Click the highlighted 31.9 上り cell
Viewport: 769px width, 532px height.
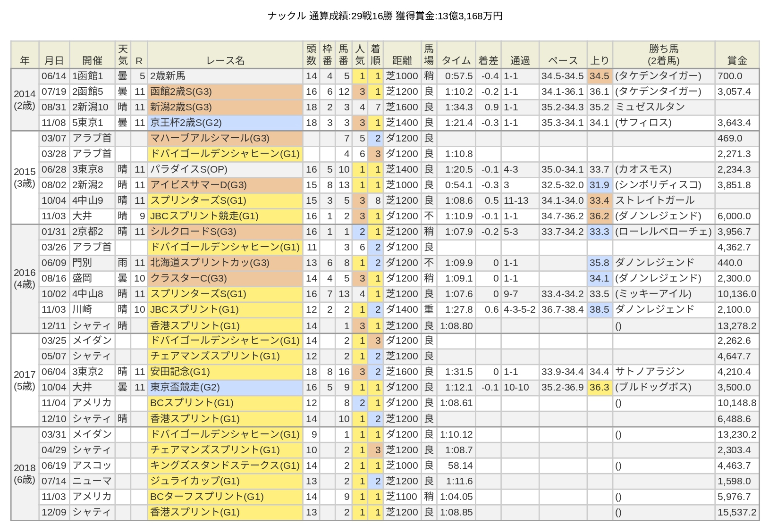click(600, 185)
